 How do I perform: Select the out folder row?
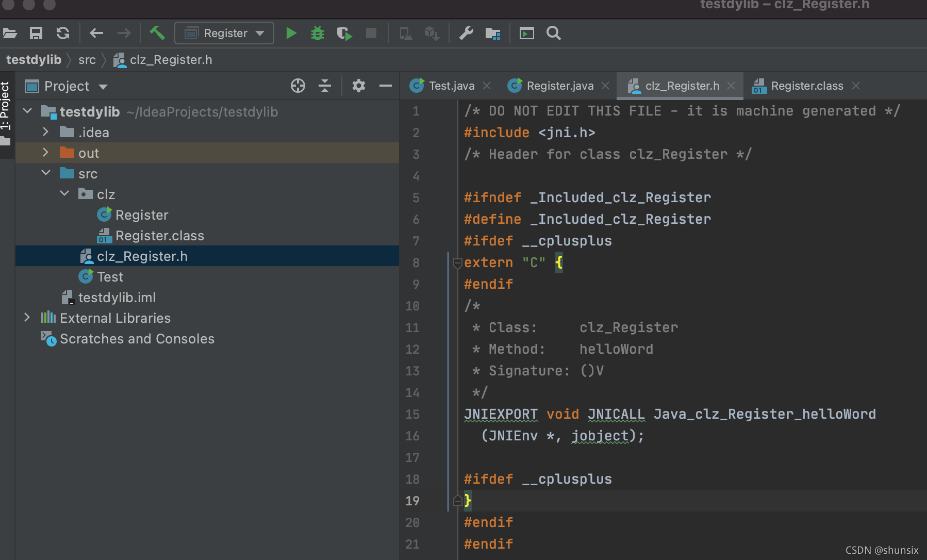(207, 153)
